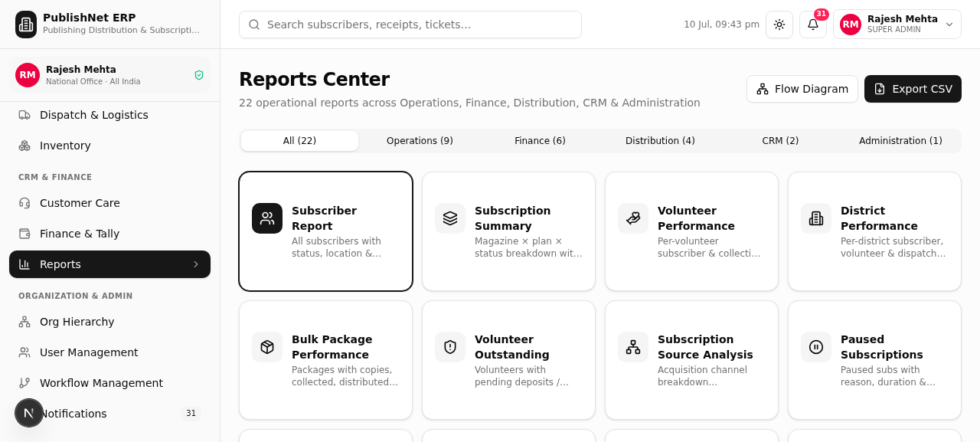980x442 pixels.
Task: Open User Management page
Action: [x=109, y=352]
